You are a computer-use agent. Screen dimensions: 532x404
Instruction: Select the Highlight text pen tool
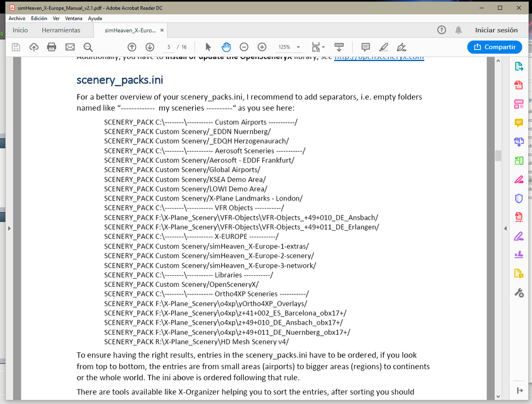coord(384,47)
